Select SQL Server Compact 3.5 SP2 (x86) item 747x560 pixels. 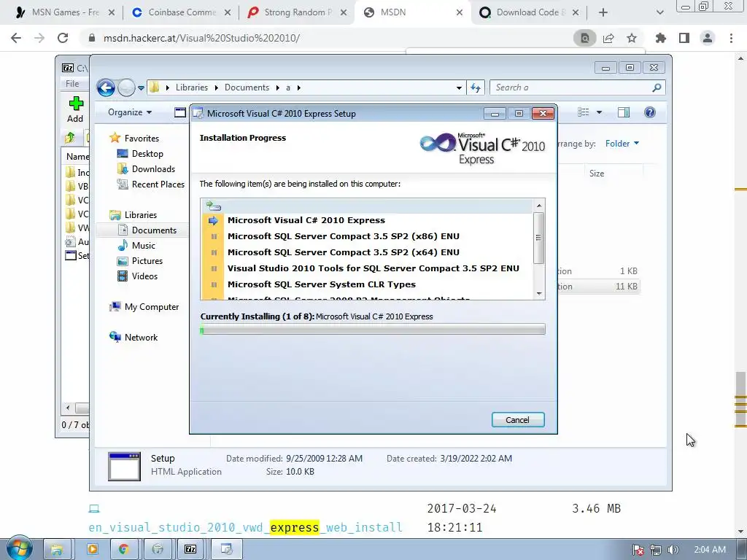pyautogui.click(x=343, y=236)
